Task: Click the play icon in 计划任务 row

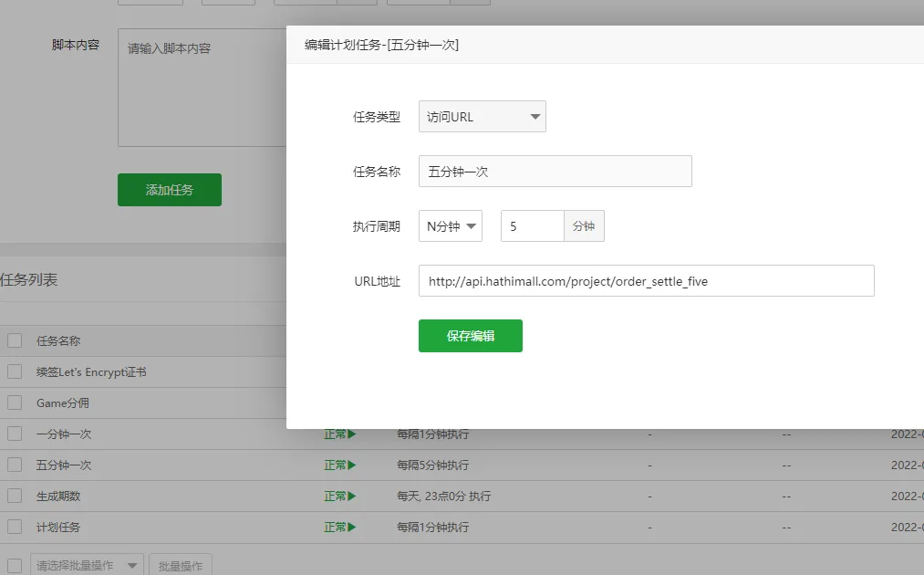Action: pyautogui.click(x=352, y=528)
